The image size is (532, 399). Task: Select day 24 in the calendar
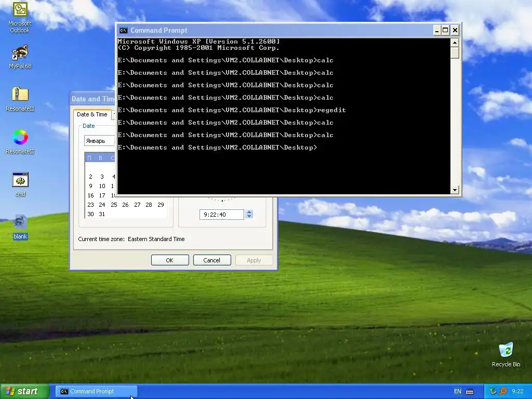pos(102,205)
